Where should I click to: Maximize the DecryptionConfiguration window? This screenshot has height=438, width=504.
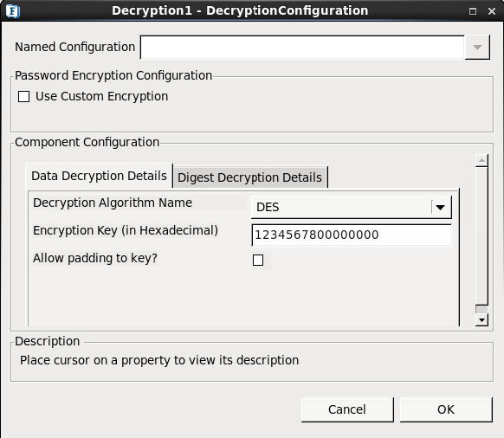click(473, 11)
